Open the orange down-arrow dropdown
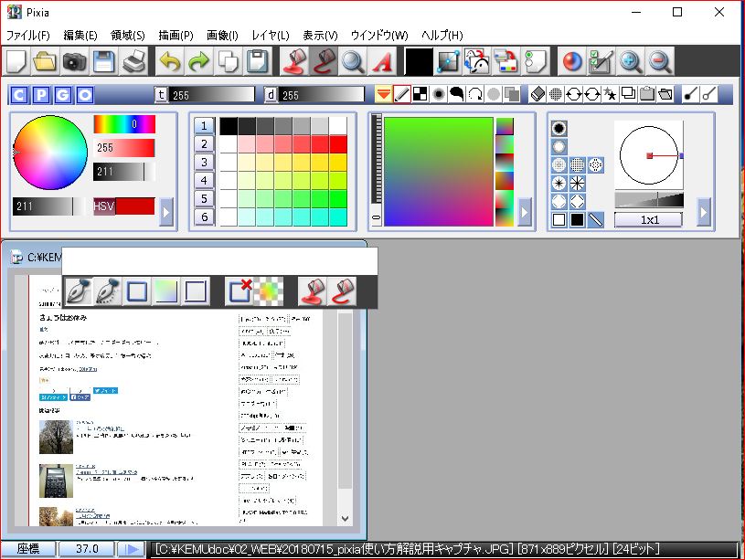Screen dimensions: 745x560 pos(383,94)
